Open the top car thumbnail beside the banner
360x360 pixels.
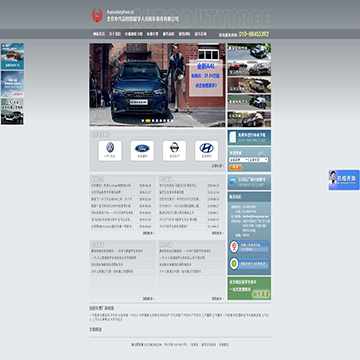[x=249, y=51]
